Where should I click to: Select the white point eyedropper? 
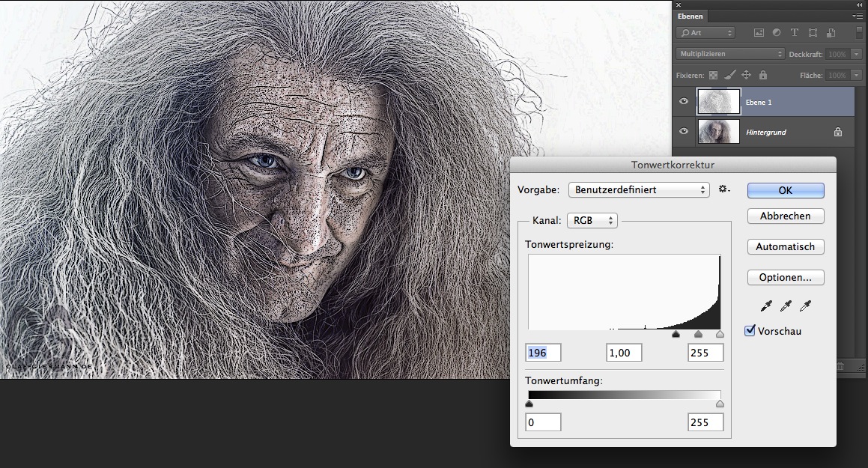(805, 306)
